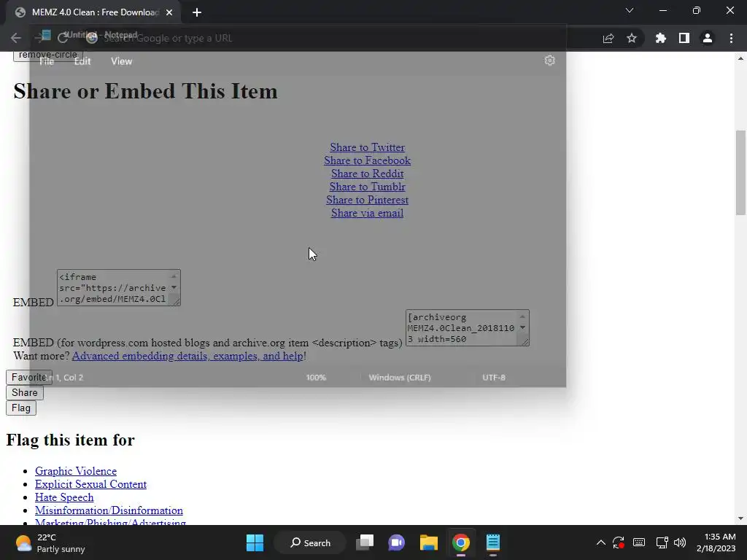Flag item for Explicit Sexual Content
Image resolution: width=747 pixels, height=560 pixels.
tap(90, 484)
